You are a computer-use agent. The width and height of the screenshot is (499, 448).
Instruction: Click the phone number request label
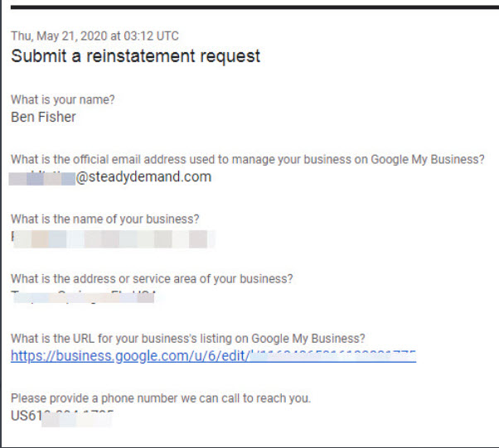coord(161,398)
